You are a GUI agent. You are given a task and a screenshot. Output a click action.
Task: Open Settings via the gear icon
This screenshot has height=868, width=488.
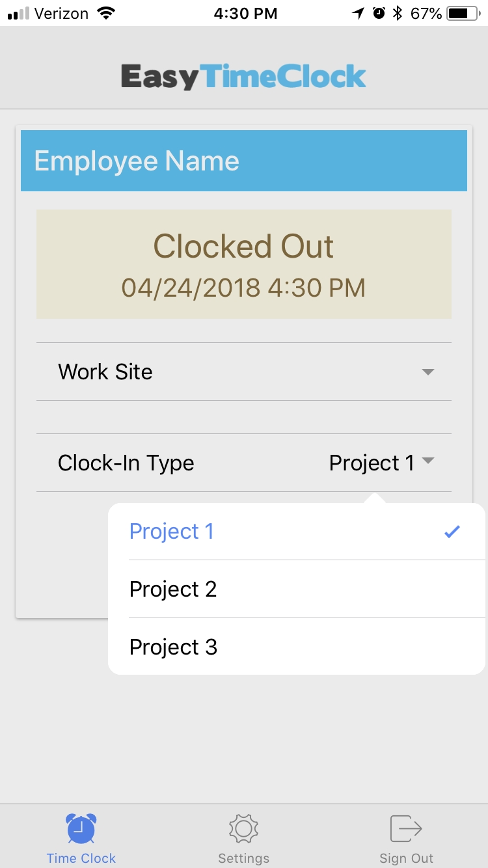click(x=244, y=828)
